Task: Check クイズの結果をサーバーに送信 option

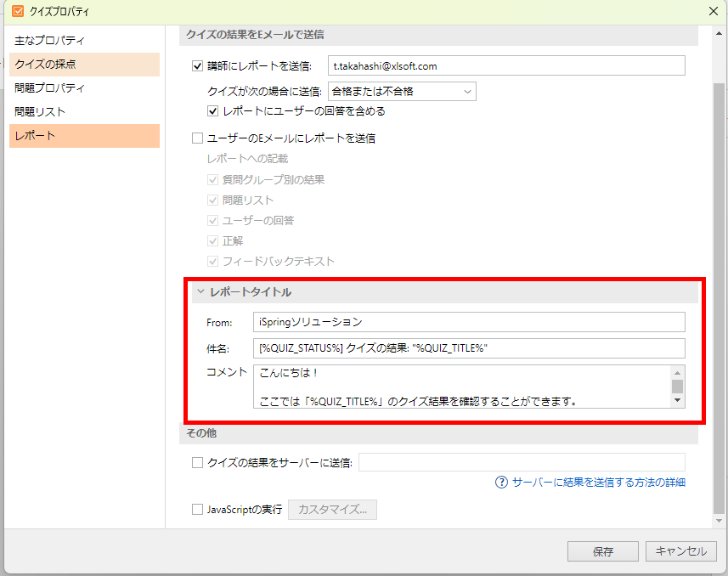Action: pos(198,462)
